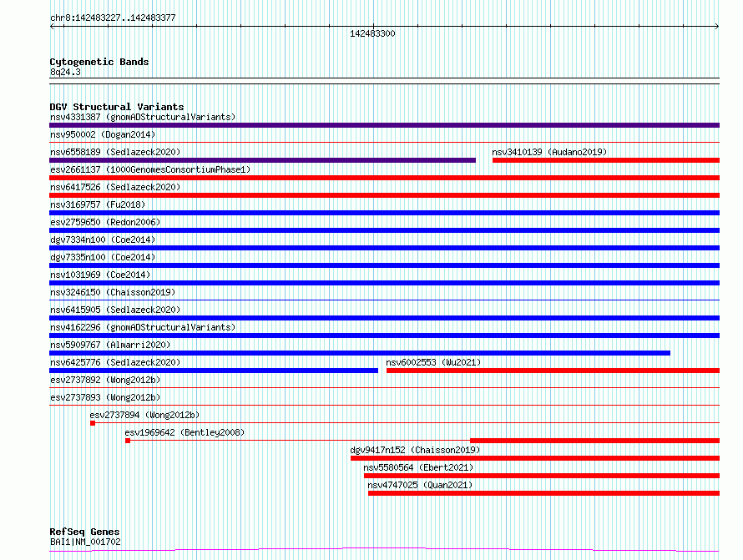The image size is (743, 560).
Task: Click the nsv6415905 (Sedlazeck2020) label
Action: click(115, 310)
